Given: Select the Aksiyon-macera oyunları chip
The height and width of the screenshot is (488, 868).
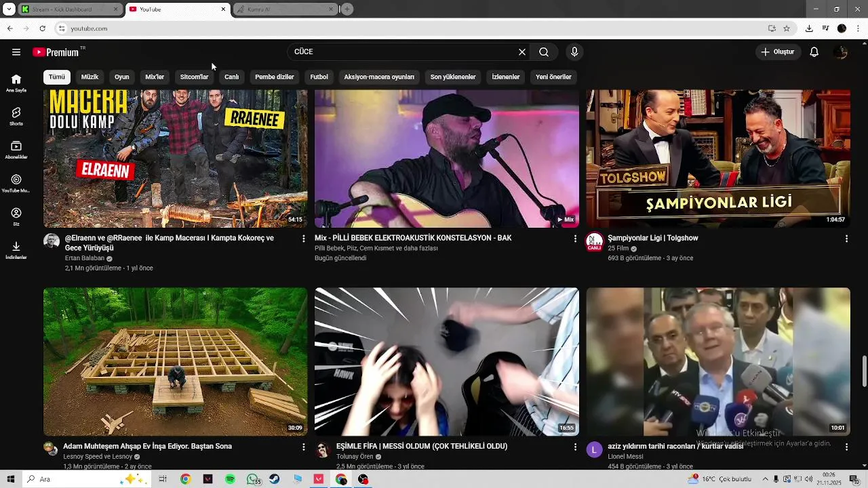Looking at the screenshot, I should tap(379, 77).
